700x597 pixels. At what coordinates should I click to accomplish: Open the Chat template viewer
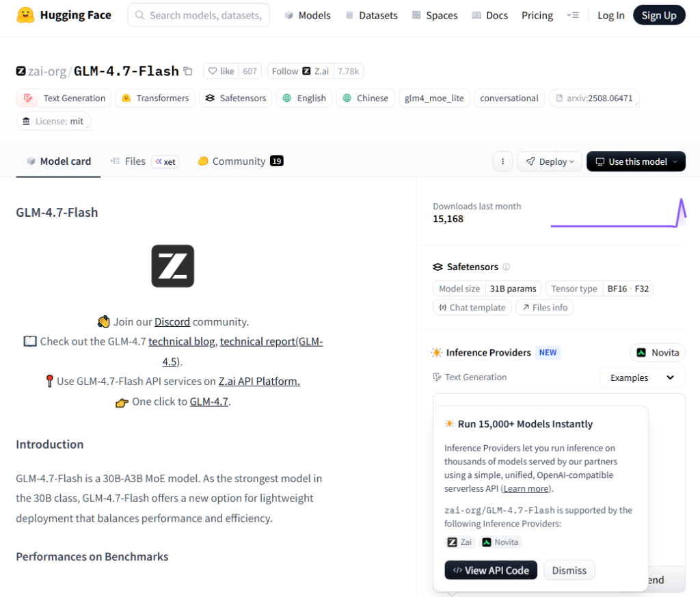click(472, 308)
